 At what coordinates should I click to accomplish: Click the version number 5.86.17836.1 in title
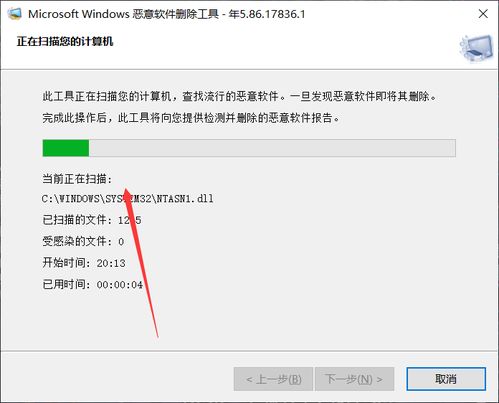pyautogui.click(x=272, y=14)
